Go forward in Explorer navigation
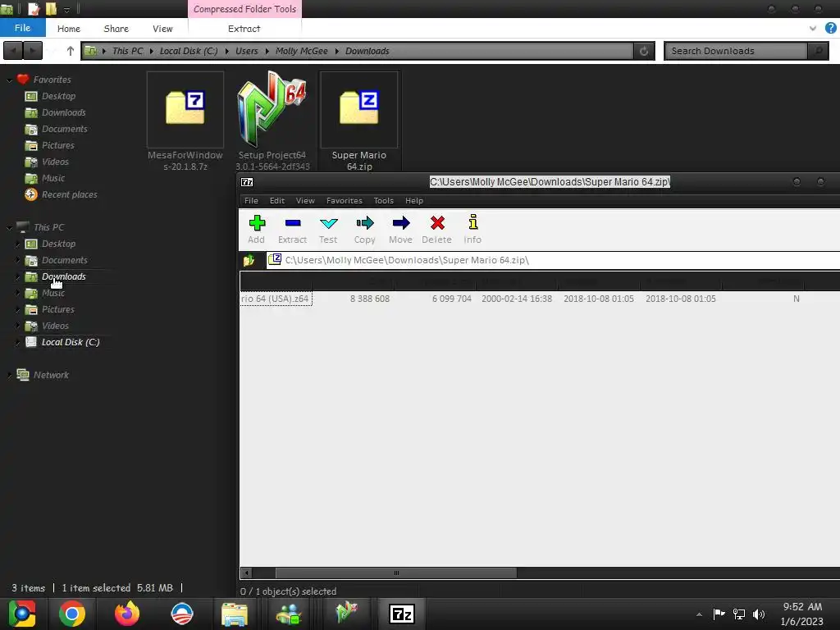 pyautogui.click(x=33, y=51)
